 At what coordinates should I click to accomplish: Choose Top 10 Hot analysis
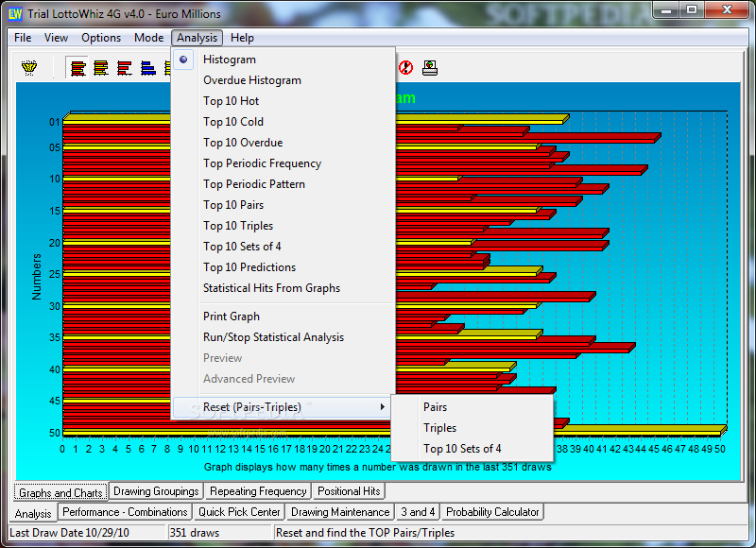[x=283, y=101]
